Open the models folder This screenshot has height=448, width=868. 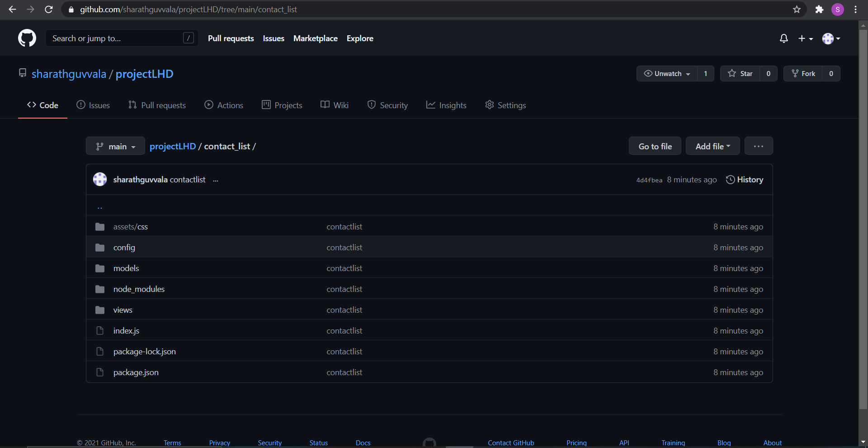click(x=126, y=268)
